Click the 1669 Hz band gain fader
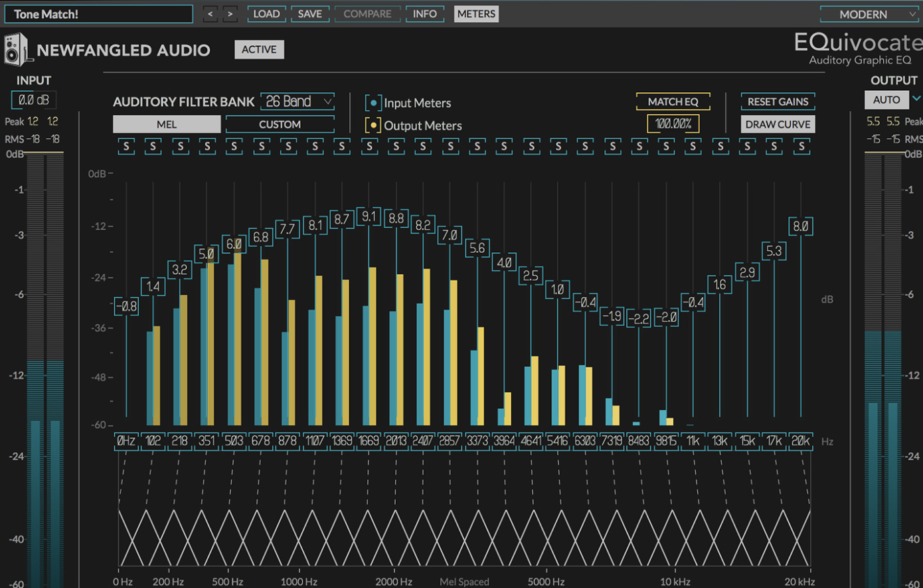The height and width of the screenshot is (588, 923). [369, 217]
